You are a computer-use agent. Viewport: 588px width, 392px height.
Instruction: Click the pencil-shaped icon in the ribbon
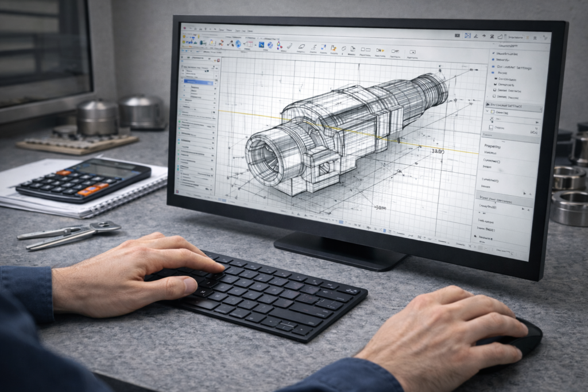click(289, 46)
